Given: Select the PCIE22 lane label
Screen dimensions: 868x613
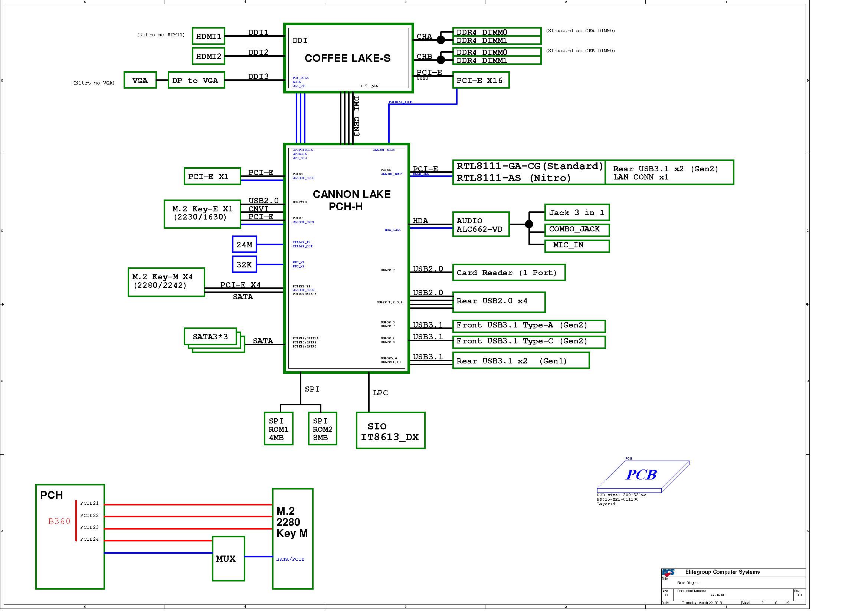Looking at the screenshot, I should coord(89,515).
